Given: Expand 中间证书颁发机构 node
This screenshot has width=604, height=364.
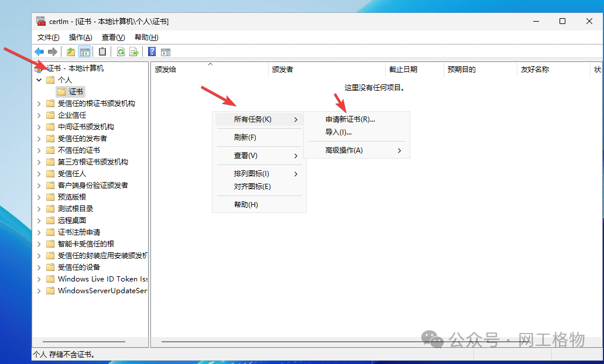Looking at the screenshot, I should [39, 127].
